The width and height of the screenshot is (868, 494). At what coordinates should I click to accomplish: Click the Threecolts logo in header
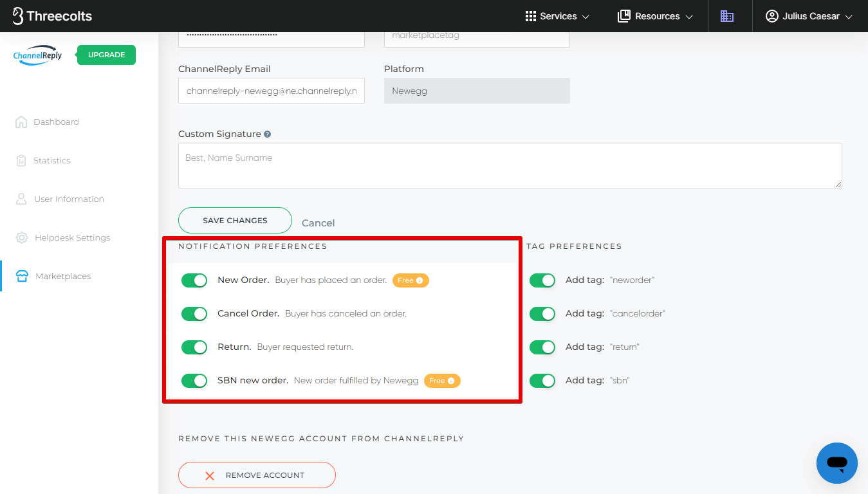point(53,16)
